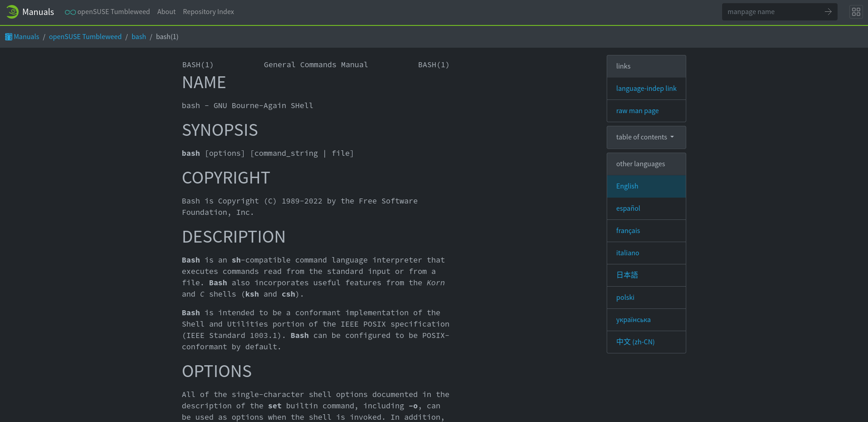Submit the search using the arrow icon
This screenshot has height=422, width=868.
[x=828, y=12]
